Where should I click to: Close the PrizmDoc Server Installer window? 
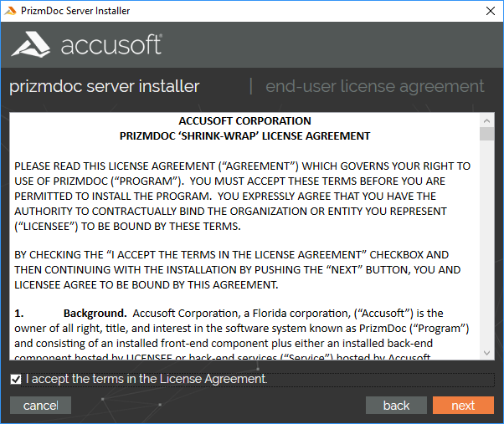pos(491,11)
